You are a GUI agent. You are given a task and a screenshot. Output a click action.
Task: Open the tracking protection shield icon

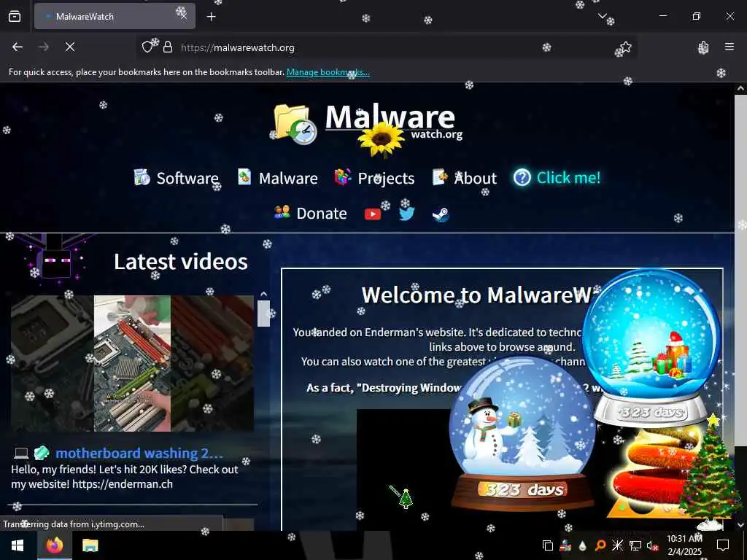click(x=147, y=47)
